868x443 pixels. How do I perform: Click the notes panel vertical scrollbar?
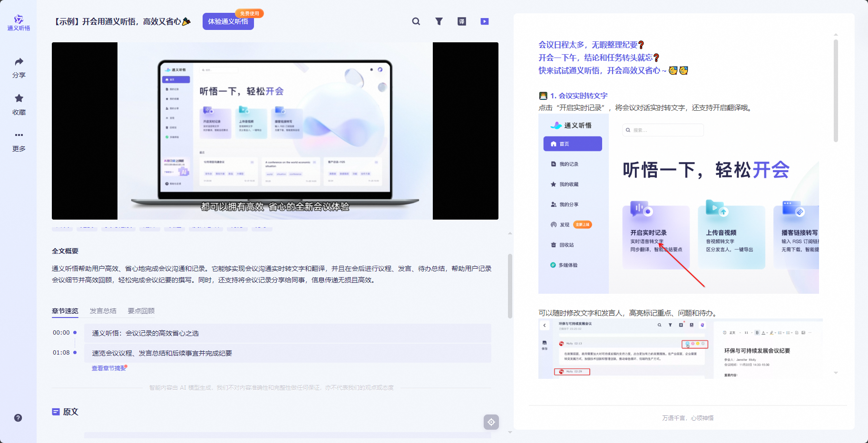836,90
